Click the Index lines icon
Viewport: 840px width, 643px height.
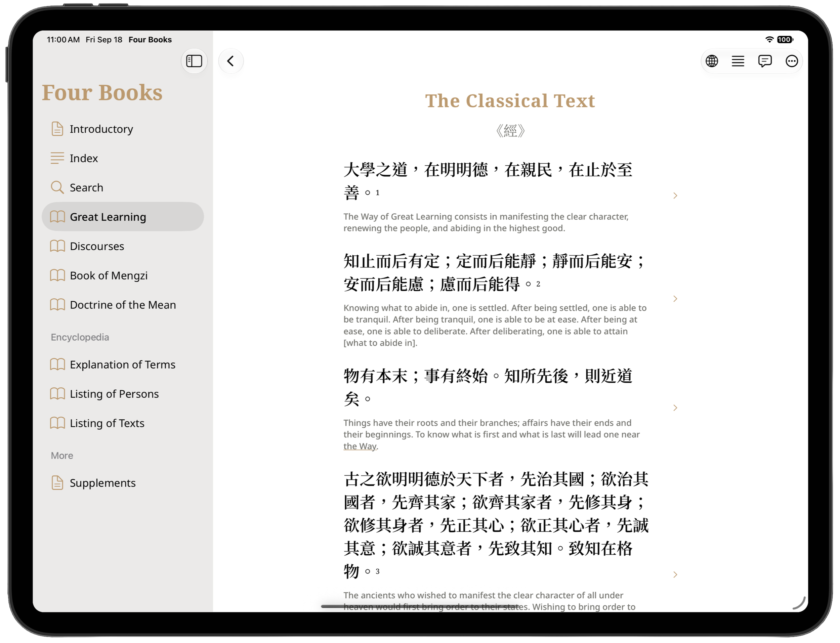(x=57, y=158)
